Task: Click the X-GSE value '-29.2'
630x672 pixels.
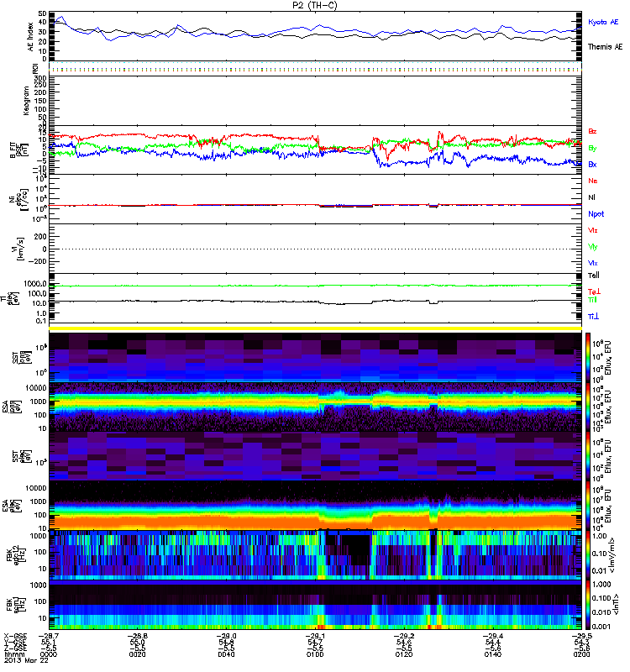Action: (403, 636)
